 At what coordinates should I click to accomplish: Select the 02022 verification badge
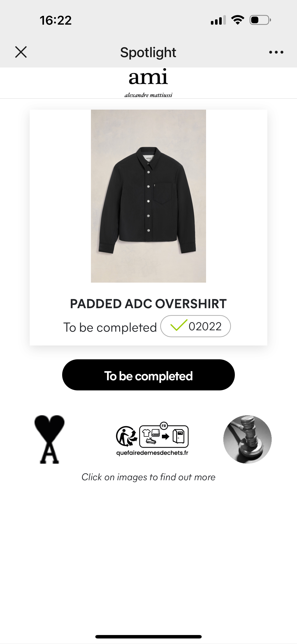click(195, 326)
